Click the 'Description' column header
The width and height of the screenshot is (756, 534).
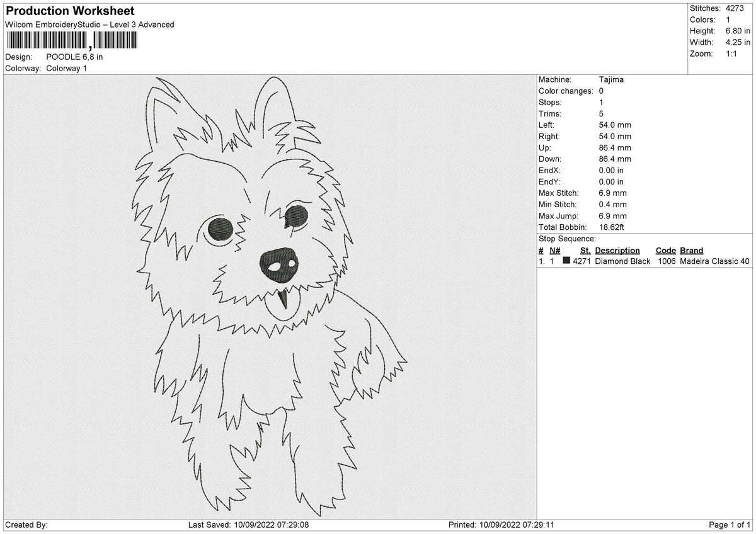pyautogui.click(x=617, y=251)
